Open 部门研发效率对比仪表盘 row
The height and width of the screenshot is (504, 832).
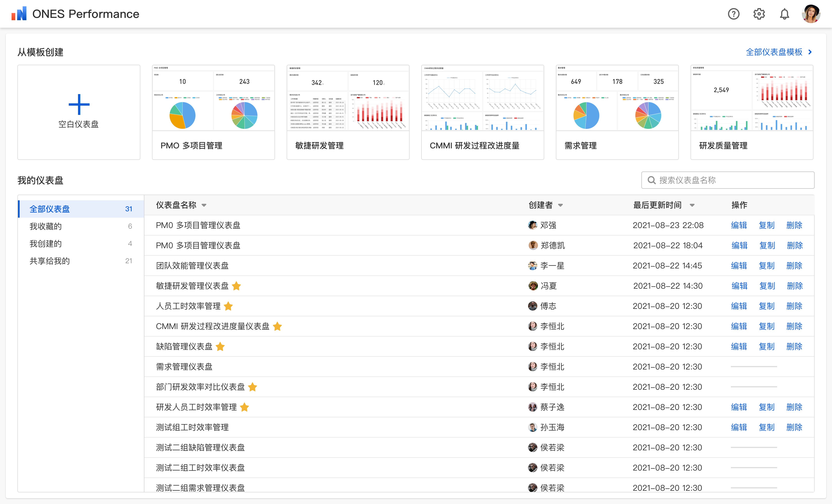[x=479, y=387]
